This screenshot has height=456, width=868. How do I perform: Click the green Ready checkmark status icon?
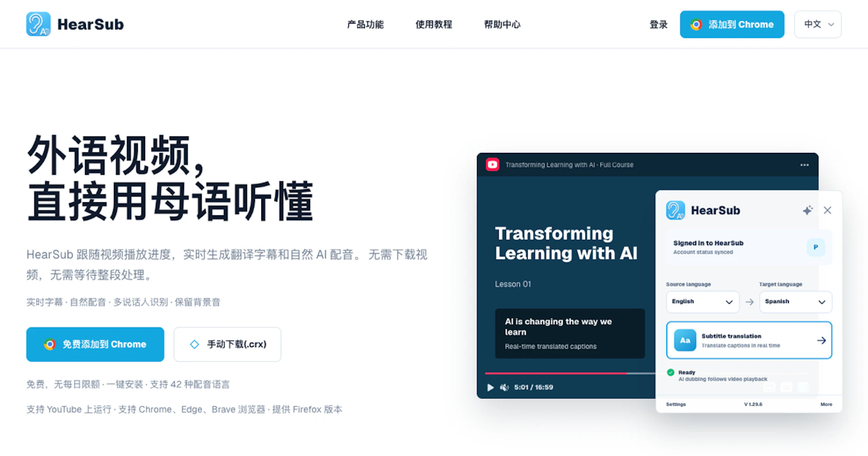670,372
